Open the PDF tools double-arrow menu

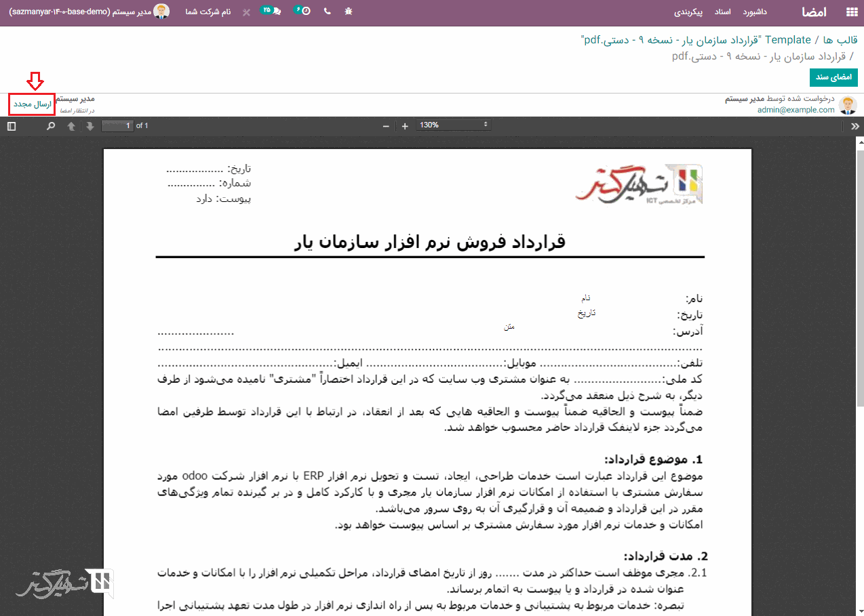coord(855,126)
